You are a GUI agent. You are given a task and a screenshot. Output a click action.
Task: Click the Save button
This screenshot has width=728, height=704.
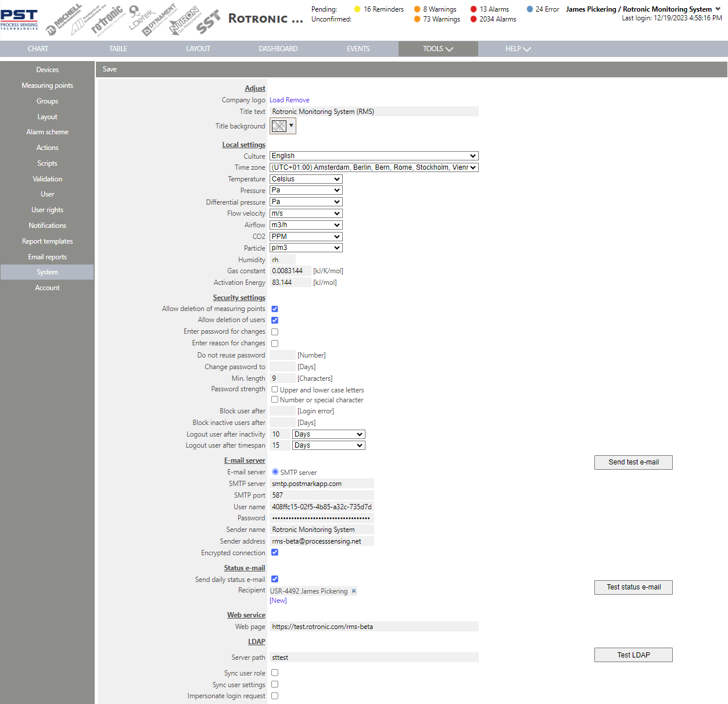(110, 69)
